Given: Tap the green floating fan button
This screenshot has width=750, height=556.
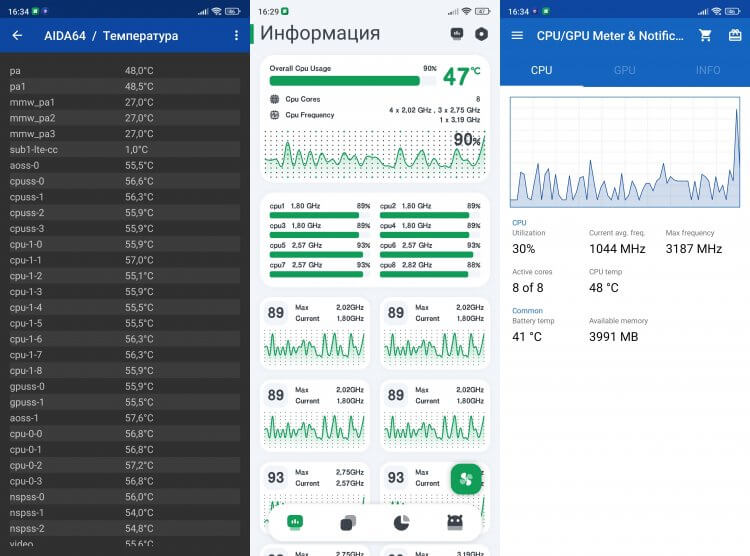Looking at the screenshot, I should 466,478.
